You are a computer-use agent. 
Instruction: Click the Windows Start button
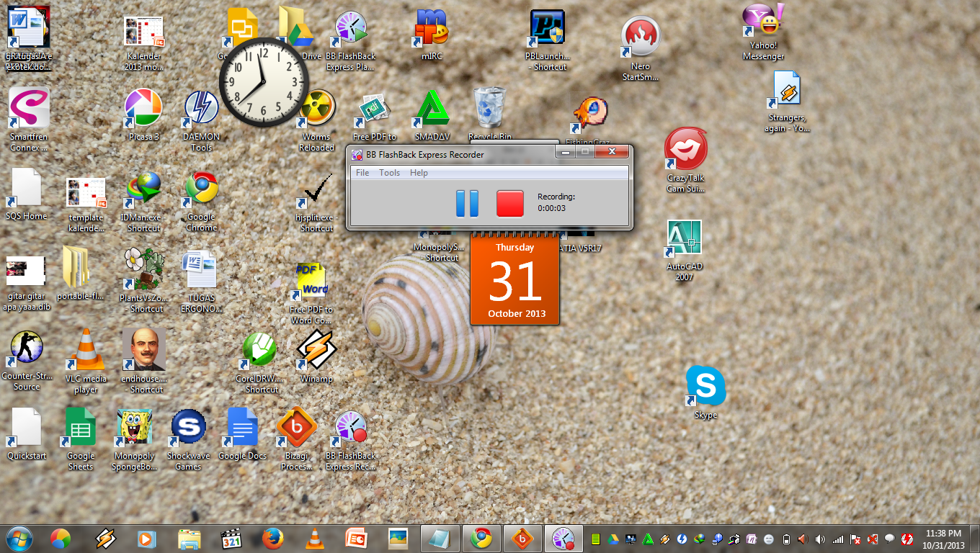19,538
